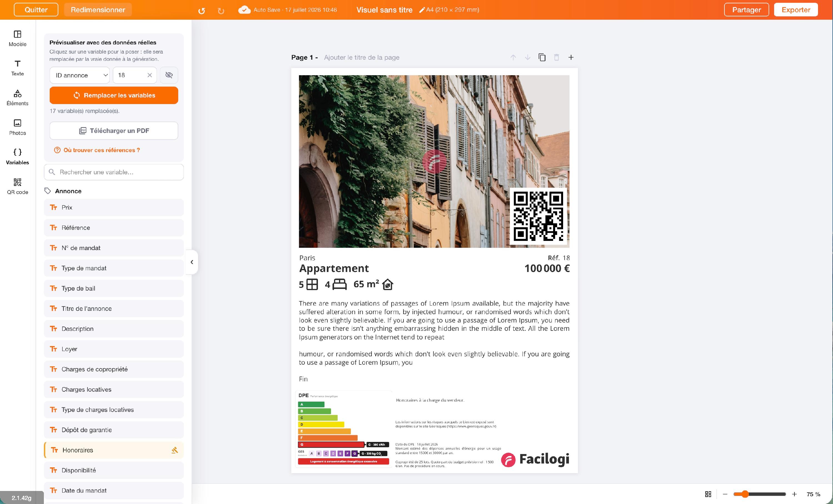Collapse the Annonce variable group
This screenshot has width=833, height=504.
pos(63,191)
